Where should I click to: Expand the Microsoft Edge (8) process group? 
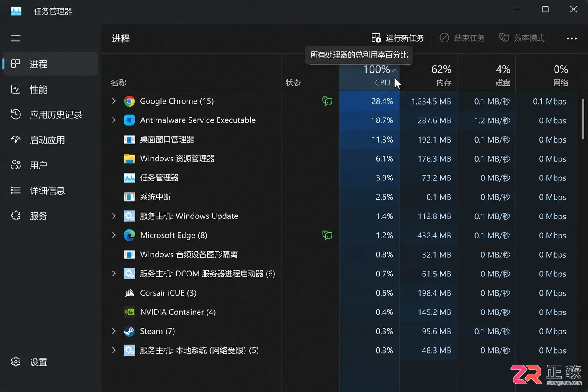114,235
